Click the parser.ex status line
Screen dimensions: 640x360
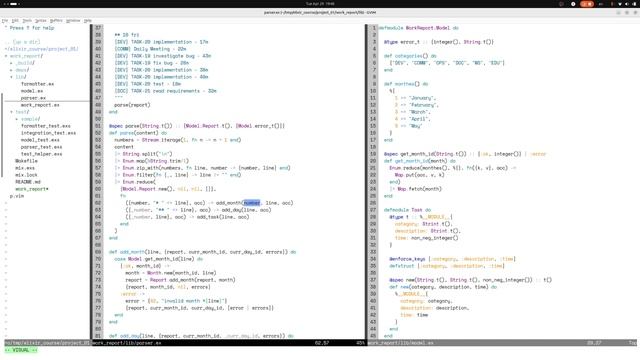click(x=229, y=343)
